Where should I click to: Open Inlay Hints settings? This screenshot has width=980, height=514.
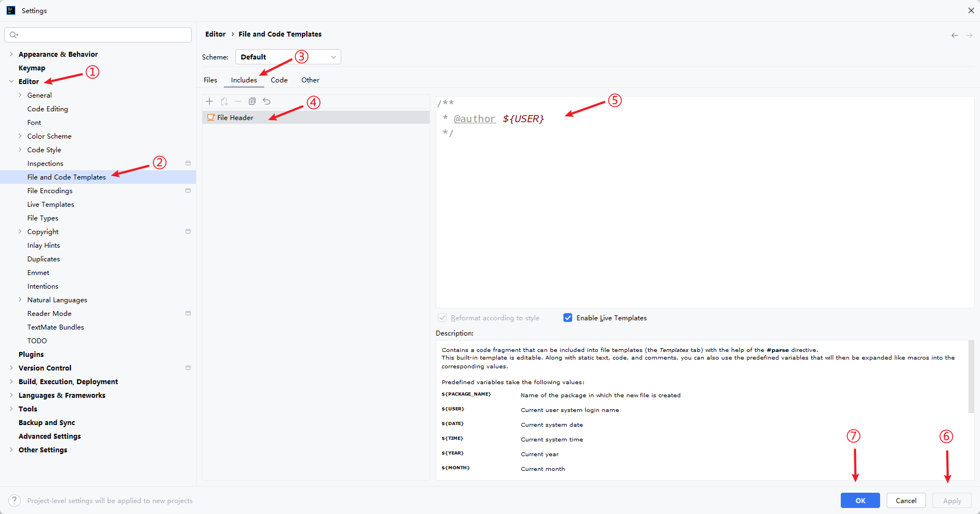[44, 245]
